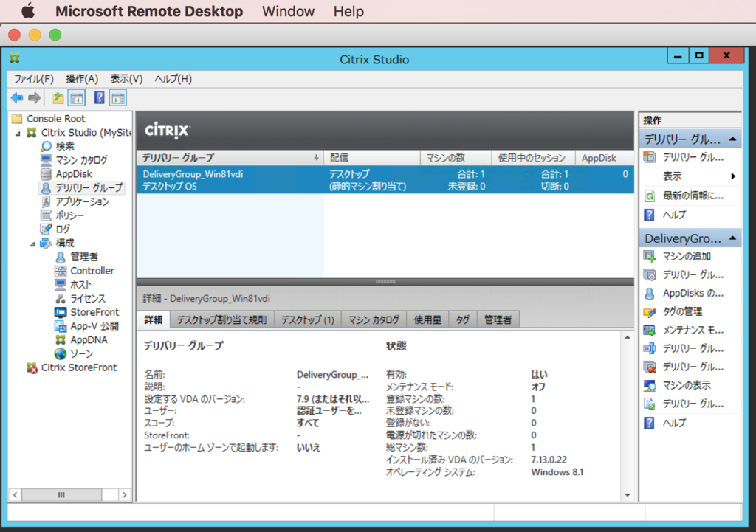Open the macOS Apple menu

[x=29, y=10]
